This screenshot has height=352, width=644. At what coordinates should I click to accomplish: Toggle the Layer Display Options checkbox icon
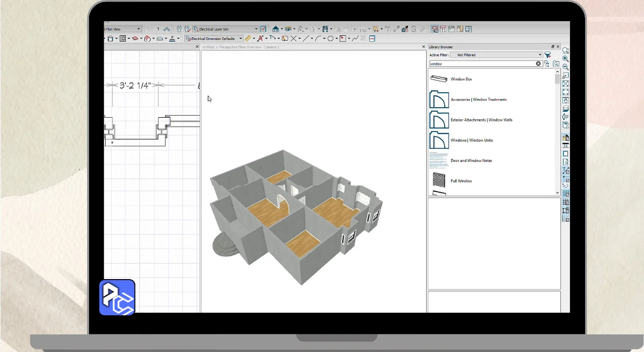point(263,29)
